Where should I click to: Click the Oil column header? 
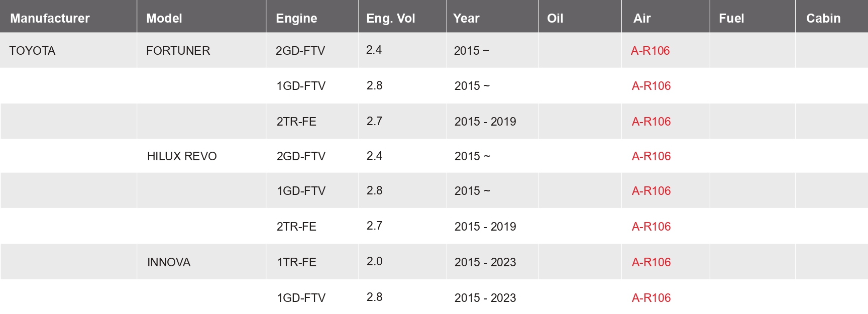pyautogui.click(x=555, y=18)
